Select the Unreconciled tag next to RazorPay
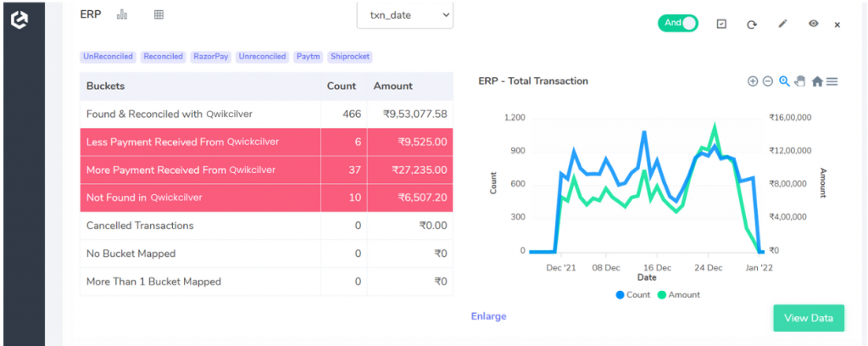This screenshot has width=868, height=346. click(263, 57)
